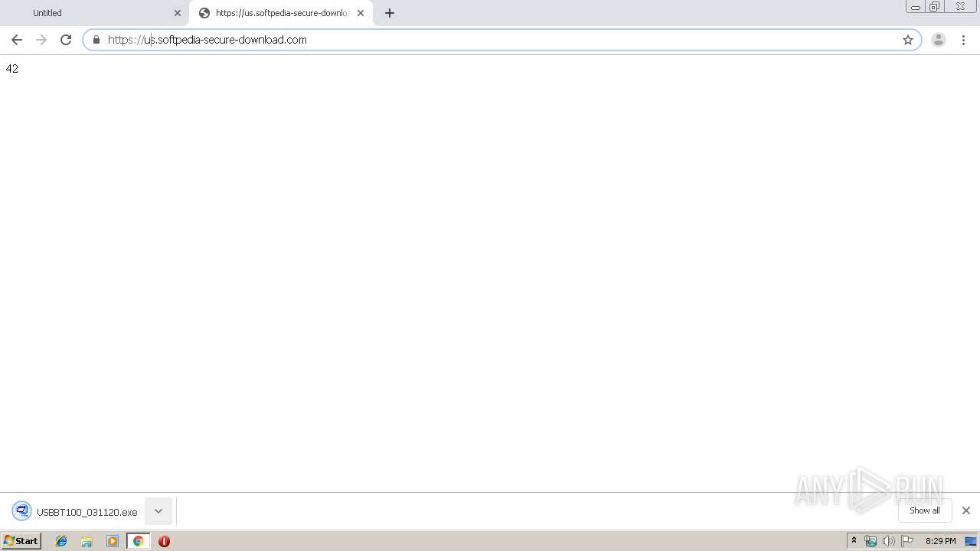Open the Chrome profile avatar

[x=939, y=40]
